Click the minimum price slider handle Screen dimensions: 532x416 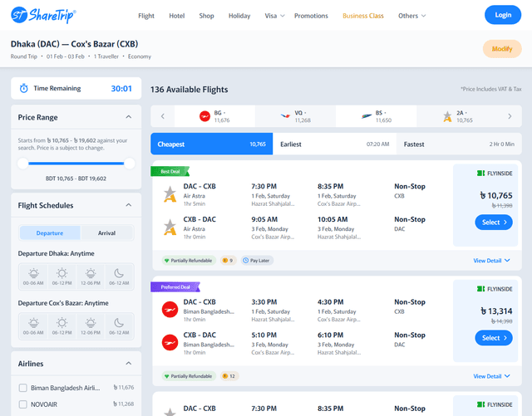click(x=23, y=164)
